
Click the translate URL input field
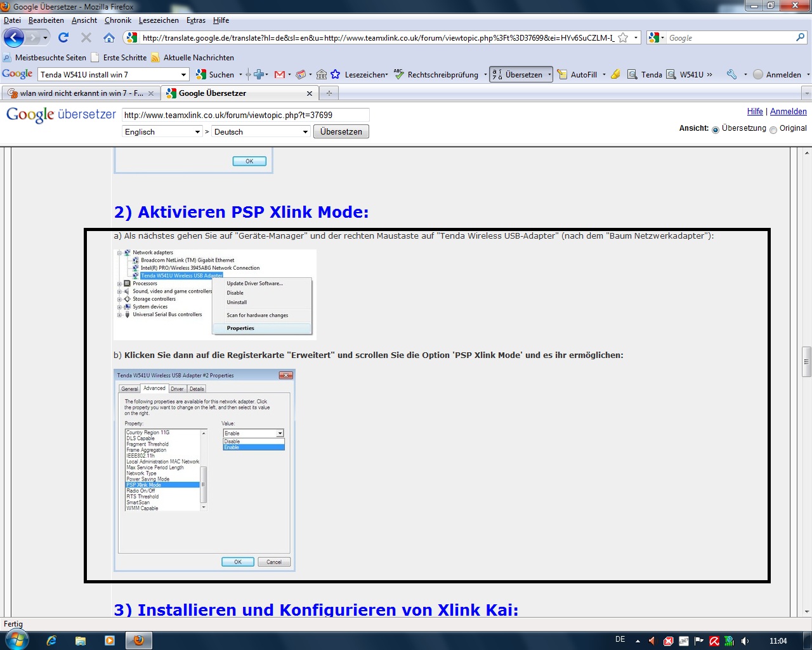pyautogui.click(x=246, y=115)
